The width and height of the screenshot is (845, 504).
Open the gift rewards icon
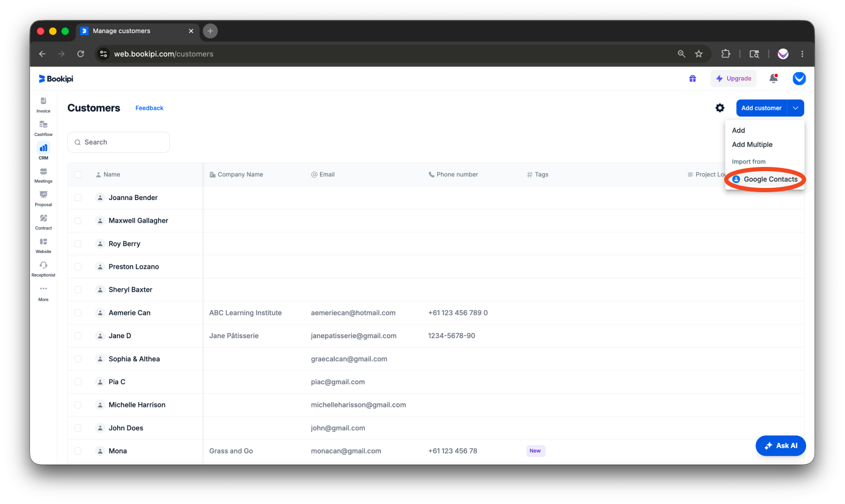coord(693,79)
